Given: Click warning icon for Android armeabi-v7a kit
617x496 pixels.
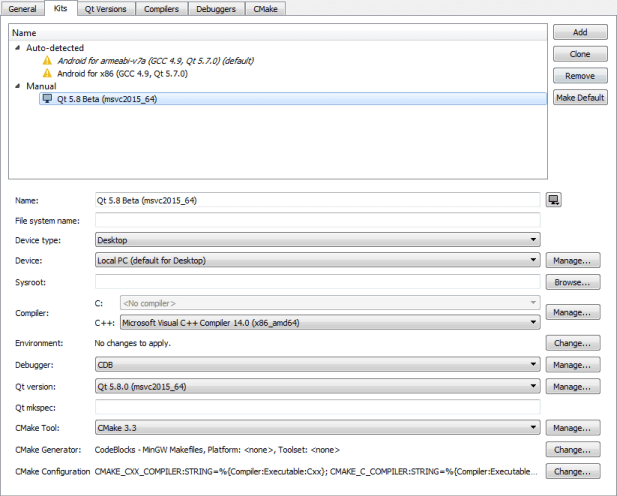Looking at the screenshot, I should pos(47,61).
